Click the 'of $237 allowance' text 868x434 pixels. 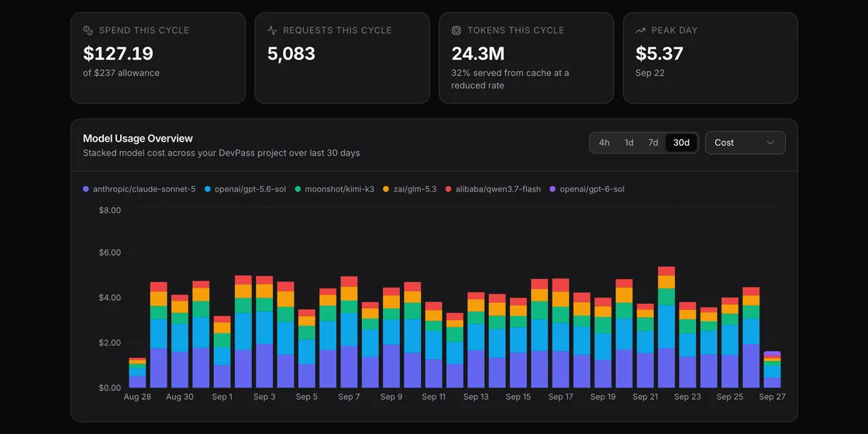click(121, 73)
